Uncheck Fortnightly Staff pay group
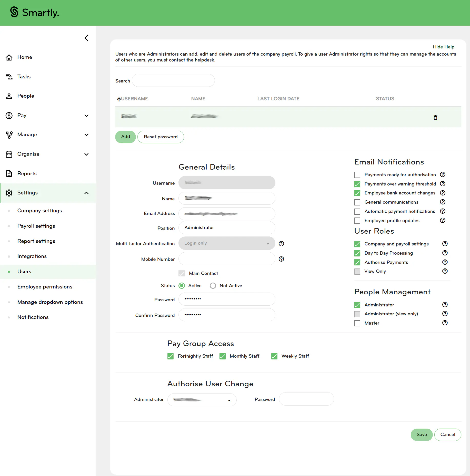The image size is (470, 476). 171,356
